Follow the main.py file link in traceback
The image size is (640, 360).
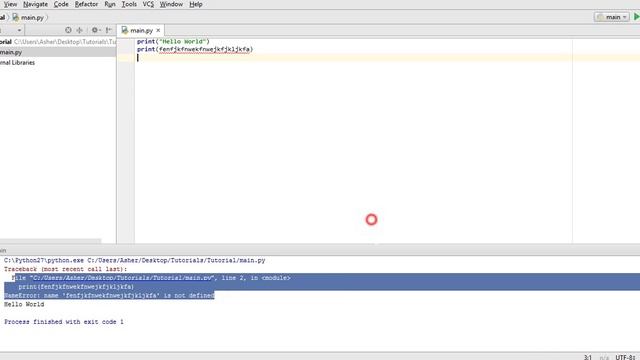click(122, 278)
